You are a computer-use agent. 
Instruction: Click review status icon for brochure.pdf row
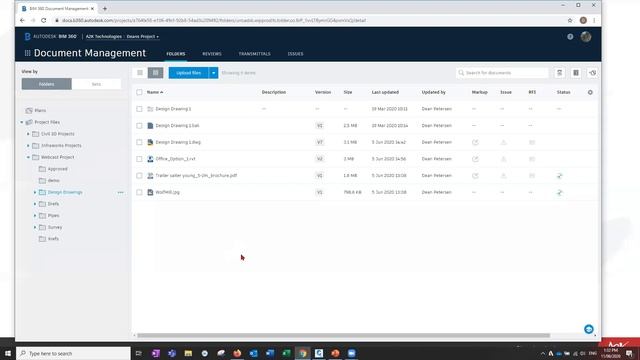560,176
